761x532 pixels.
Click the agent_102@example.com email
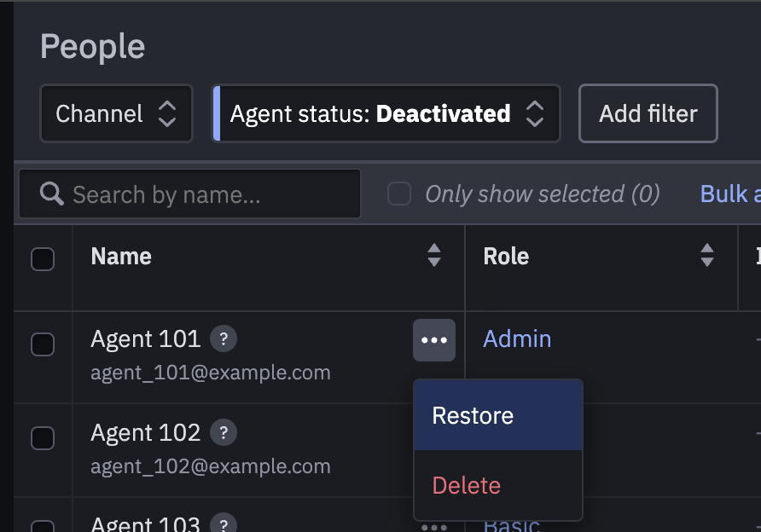pos(211,466)
